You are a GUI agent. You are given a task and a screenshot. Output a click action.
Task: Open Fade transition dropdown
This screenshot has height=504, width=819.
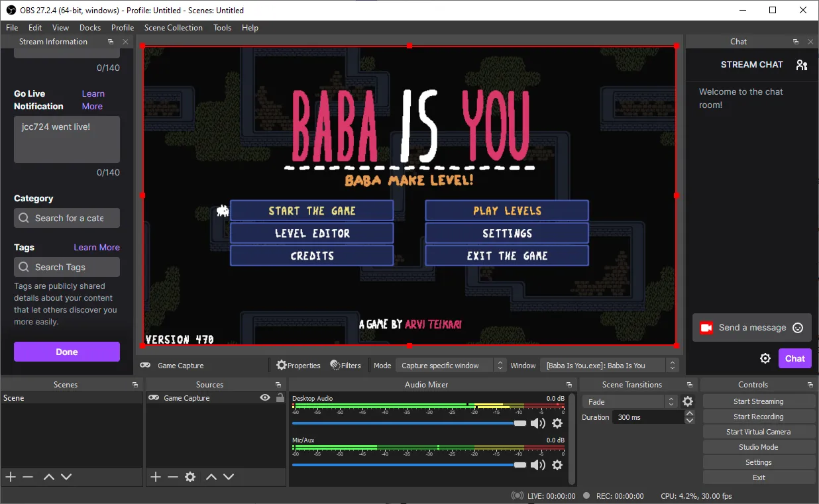(x=629, y=402)
